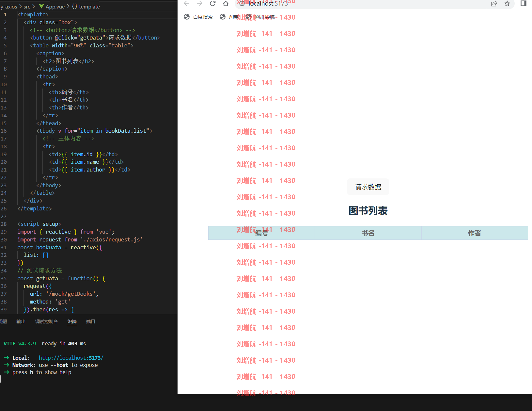Click the 'VITE v4.3.9' terminal text
The height and width of the screenshot is (411, 532).
tap(20, 343)
